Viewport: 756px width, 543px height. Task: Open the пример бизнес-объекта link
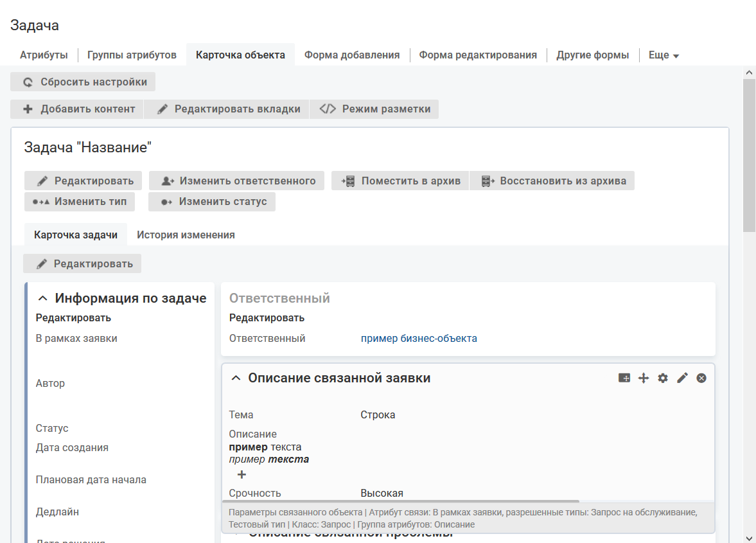tap(419, 338)
